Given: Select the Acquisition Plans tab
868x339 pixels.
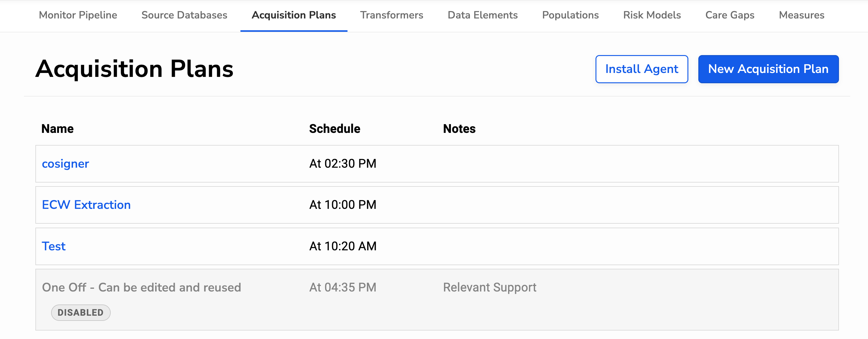Looking at the screenshot, I should pos(294,15).
